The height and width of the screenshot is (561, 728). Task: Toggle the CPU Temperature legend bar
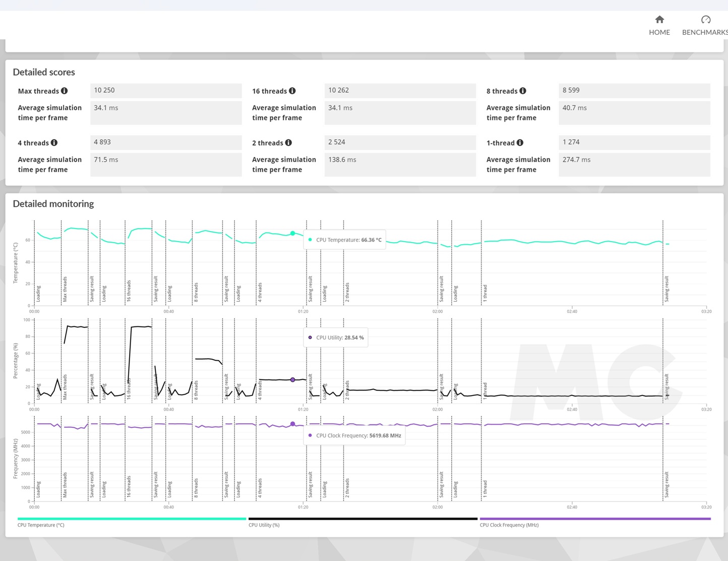(x=132, y=519)
